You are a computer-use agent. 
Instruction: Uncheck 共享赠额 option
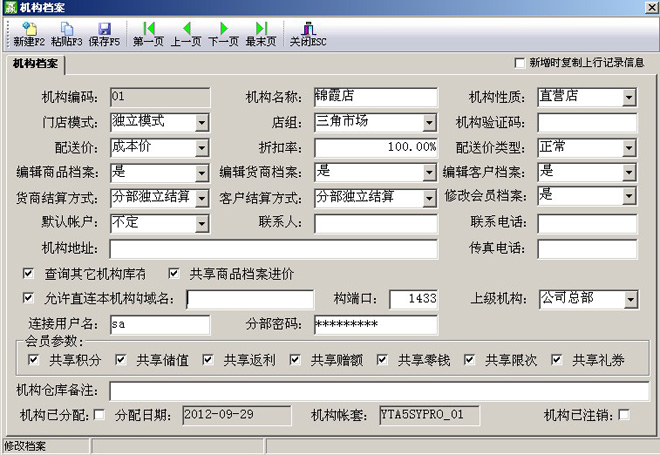click(295, 360)
